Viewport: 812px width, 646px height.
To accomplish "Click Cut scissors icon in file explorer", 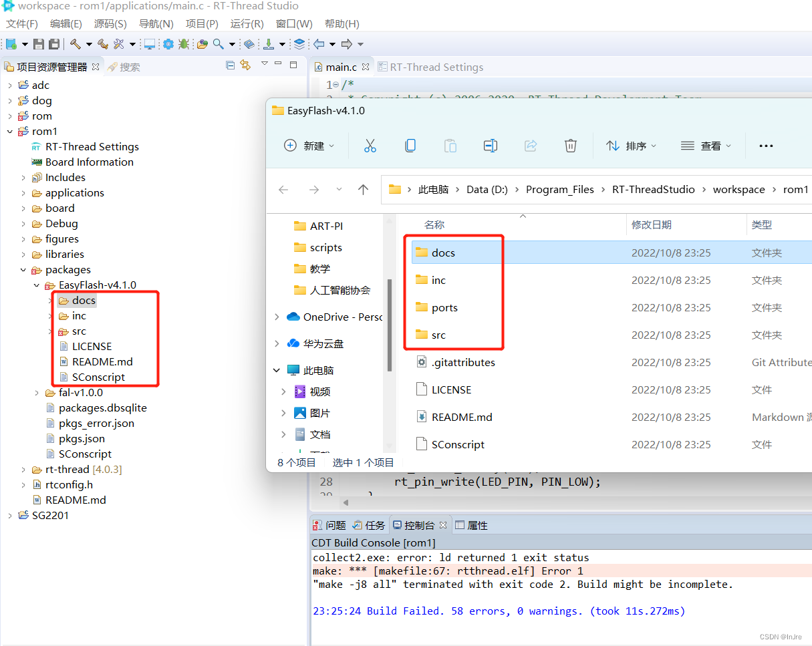I will (370, 146).
